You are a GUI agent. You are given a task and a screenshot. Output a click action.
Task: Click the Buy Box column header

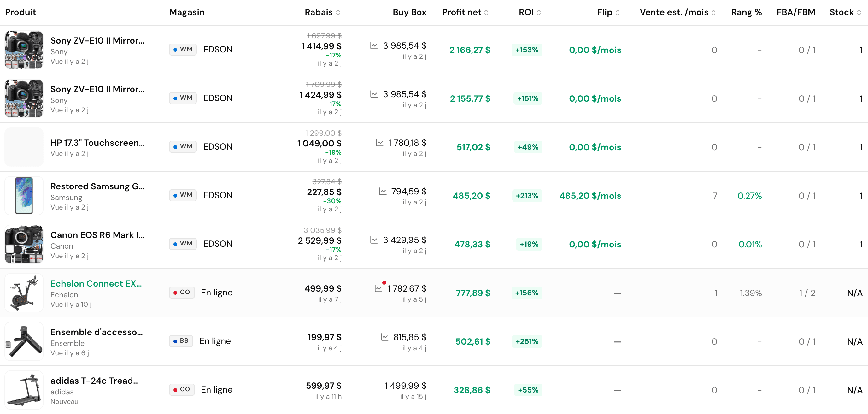(x=409, y=13)
